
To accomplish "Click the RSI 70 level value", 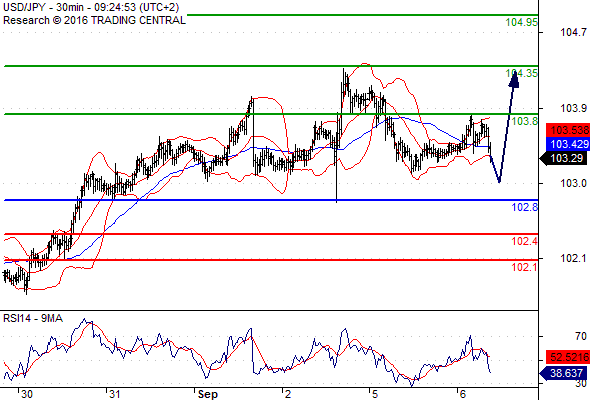I will point(581,336).
